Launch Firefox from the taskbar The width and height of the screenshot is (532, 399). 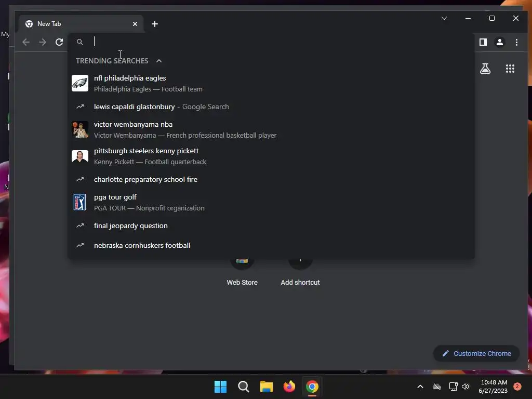tap(289, 387)
